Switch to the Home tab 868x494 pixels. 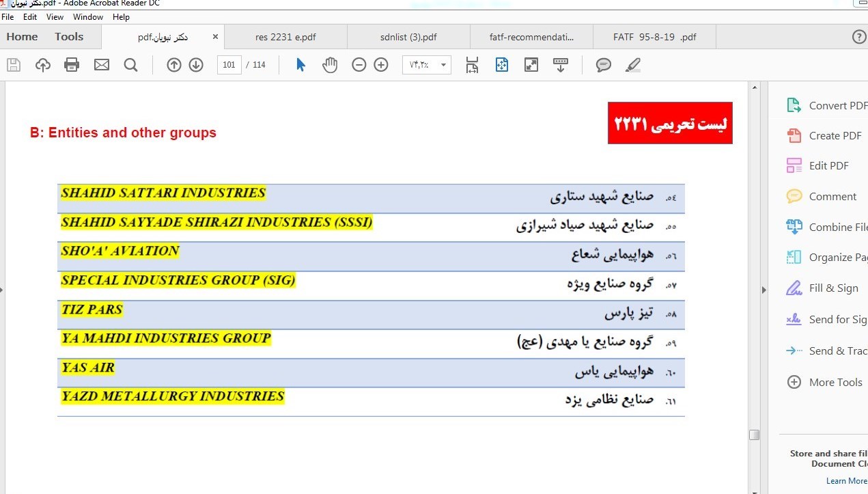tap(22, 37)
